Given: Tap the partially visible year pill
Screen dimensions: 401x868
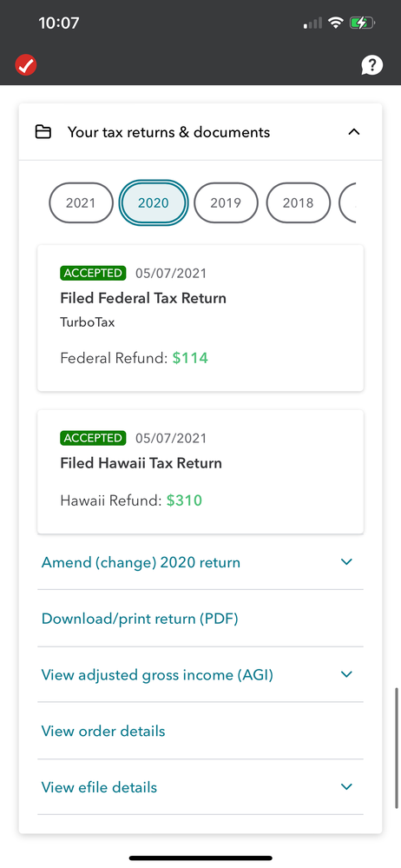Looking at the screenshot, I should [347, 202].
